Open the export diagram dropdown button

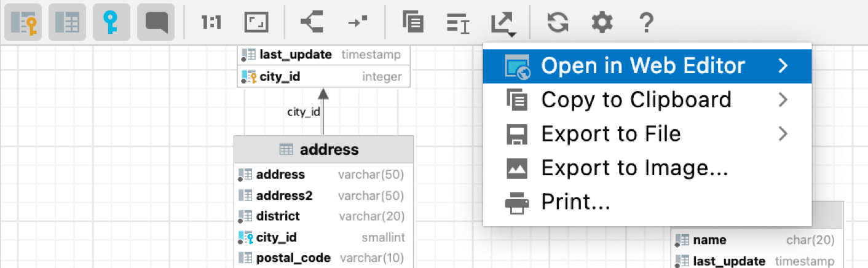coord(503,24)
